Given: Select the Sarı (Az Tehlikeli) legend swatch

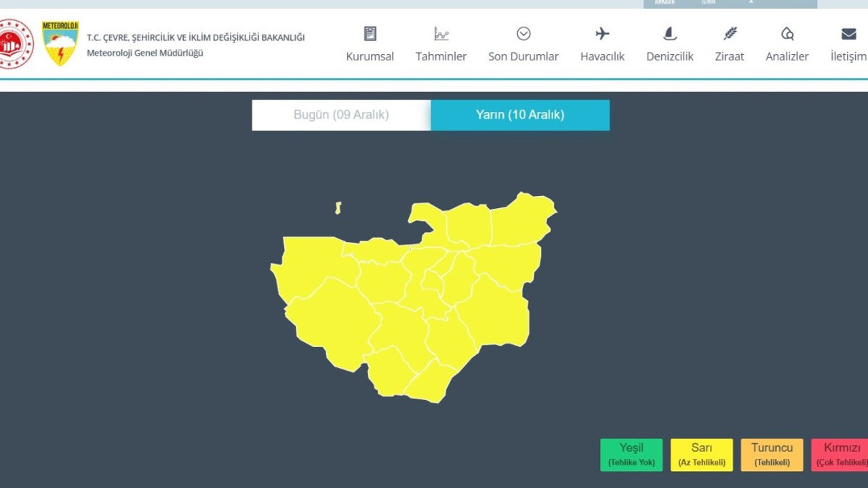Looking at the screenshot, I should pyautogui.click(x=701, y=454).
